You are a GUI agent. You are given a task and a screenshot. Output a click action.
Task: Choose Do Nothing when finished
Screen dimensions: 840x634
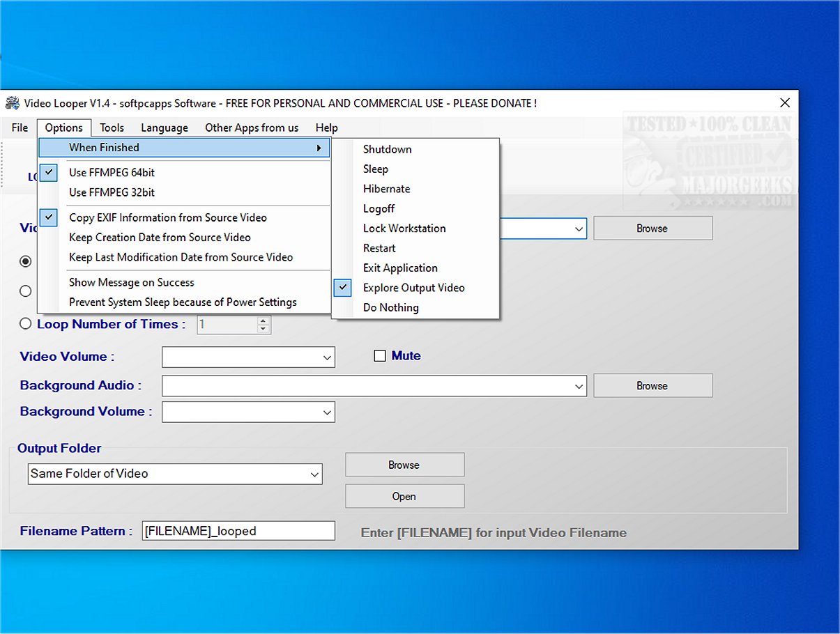pos(415,307)
